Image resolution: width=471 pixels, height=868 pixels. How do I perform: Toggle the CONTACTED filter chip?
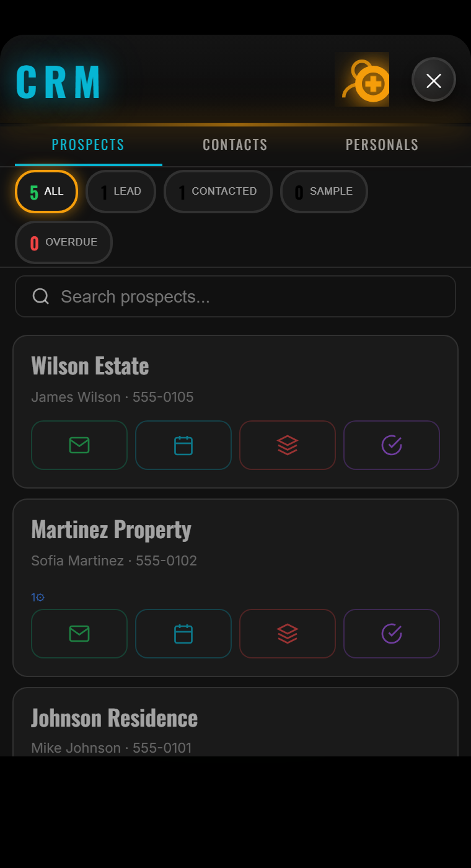[218, 192]
